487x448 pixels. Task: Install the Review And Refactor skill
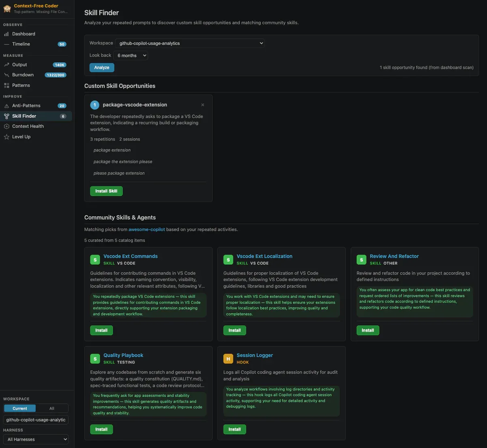pos(368,331)
